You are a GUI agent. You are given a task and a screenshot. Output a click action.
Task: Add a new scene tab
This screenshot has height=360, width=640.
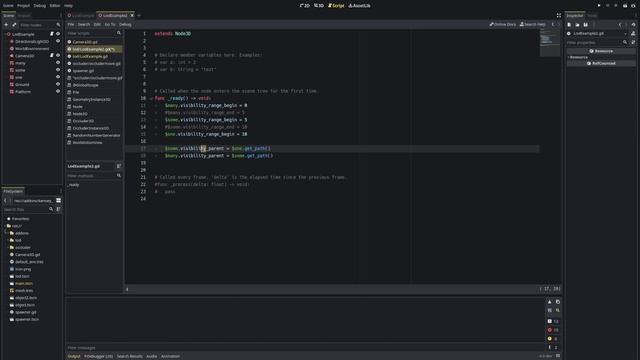click(139, 16)
